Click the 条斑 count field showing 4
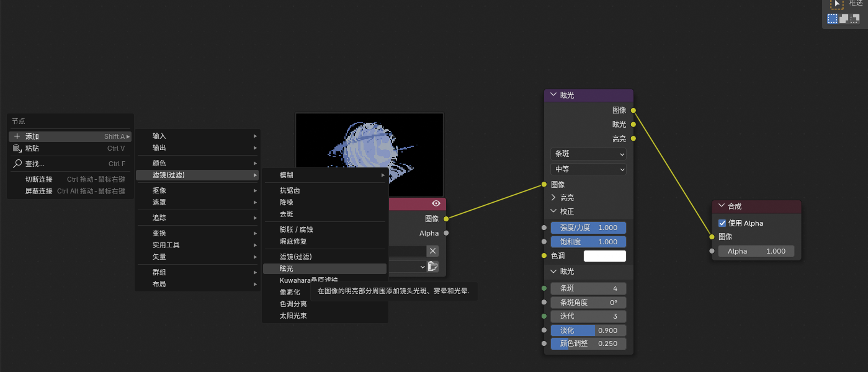 (588, 288)
